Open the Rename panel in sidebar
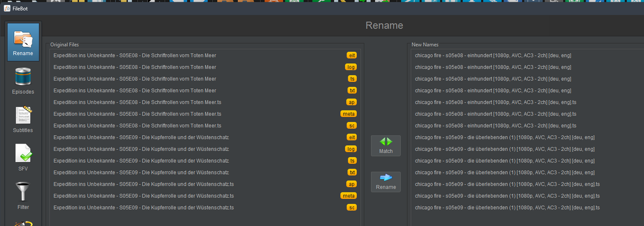 tap(23, 42)
